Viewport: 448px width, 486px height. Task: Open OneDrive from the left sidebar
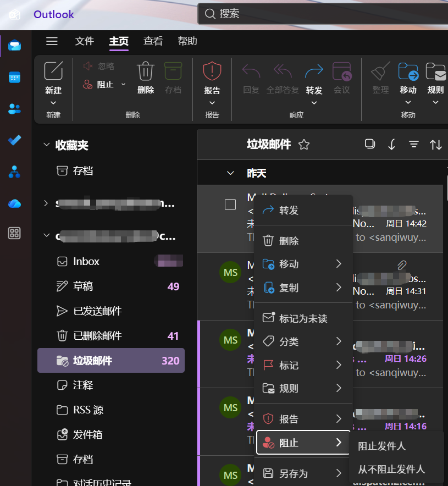[x=15, y=203]
